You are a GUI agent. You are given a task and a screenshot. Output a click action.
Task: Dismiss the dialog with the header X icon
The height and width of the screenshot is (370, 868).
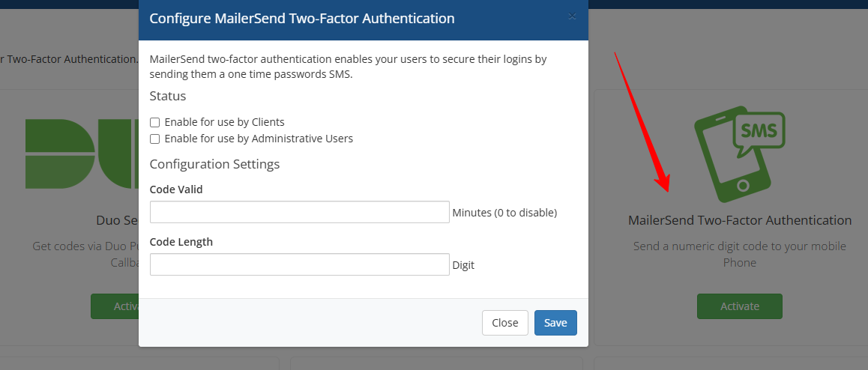572,16
